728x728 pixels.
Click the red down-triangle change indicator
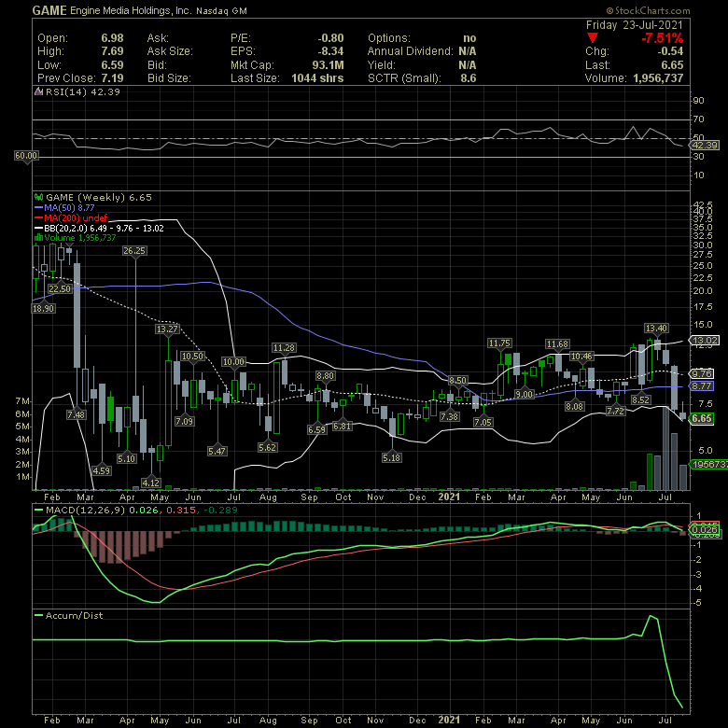(x=592, y=38)
